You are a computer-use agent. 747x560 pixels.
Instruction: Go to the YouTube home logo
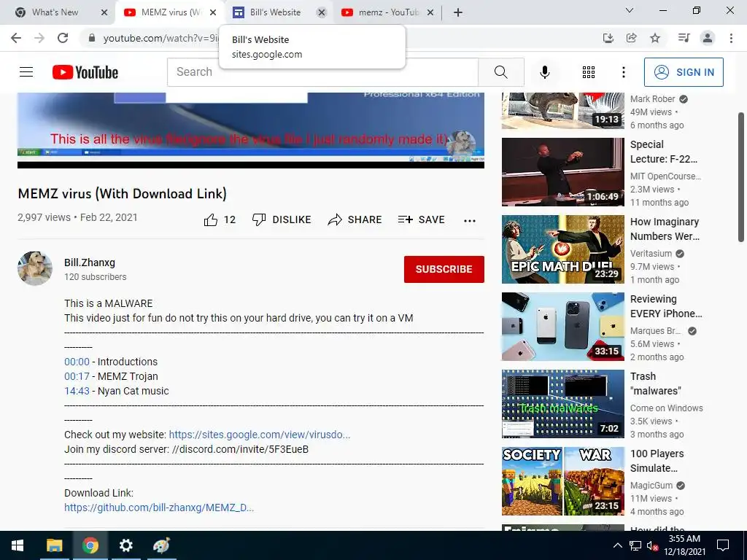point(85,72)
